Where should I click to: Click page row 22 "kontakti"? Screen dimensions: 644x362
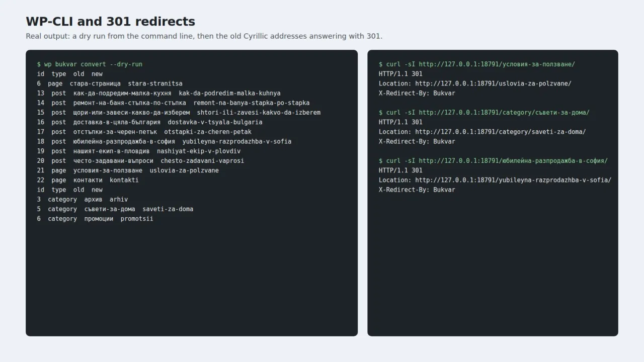tap(88, 180)
